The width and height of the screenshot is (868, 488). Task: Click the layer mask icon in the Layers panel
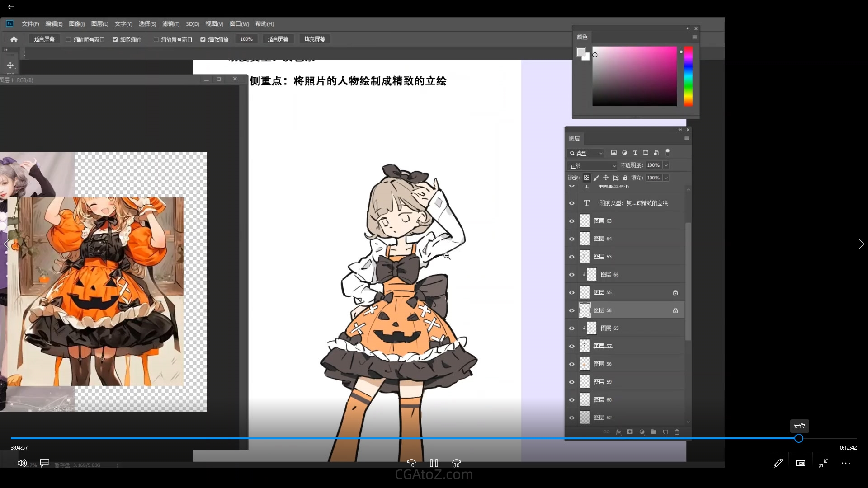click(x=630, y=432)
